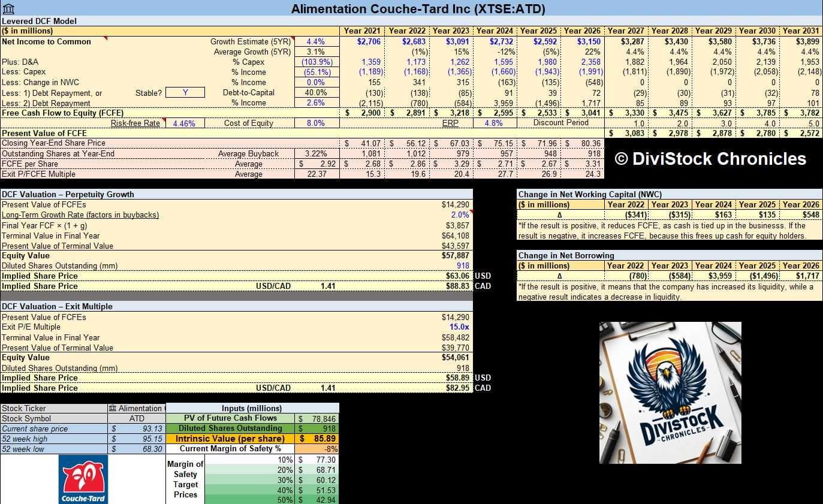Select the outstanding shares value 1,081

click(x=372, y=153)
